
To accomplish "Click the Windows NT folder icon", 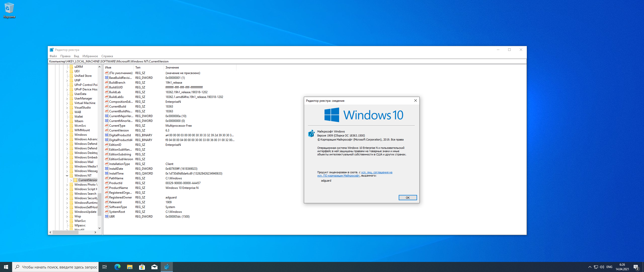I will point(71,176).
